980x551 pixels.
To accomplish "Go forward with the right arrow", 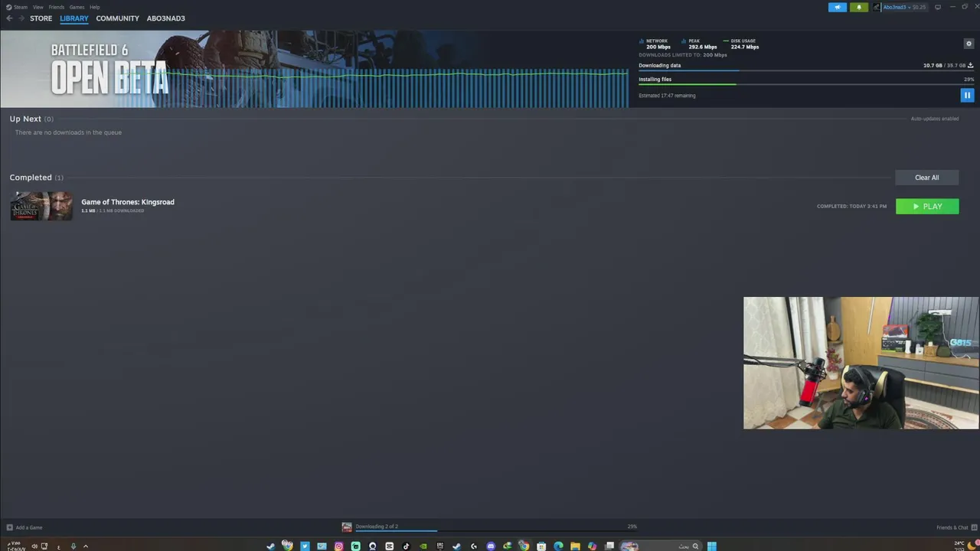I will click(21, 18).
